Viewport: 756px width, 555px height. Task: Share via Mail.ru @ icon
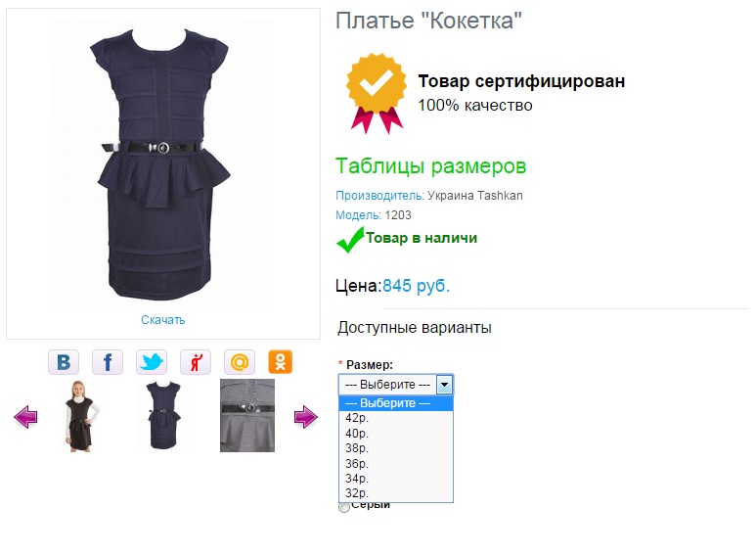tap(240, 362)
